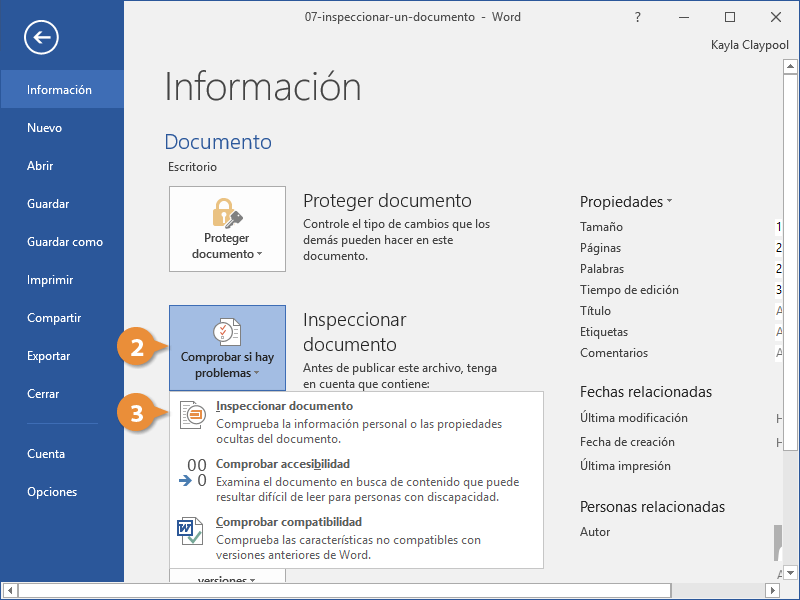Choose Inspeccionar documento menu entry
Viewport: 800px width, 600px height.
(x=356, y=421)
